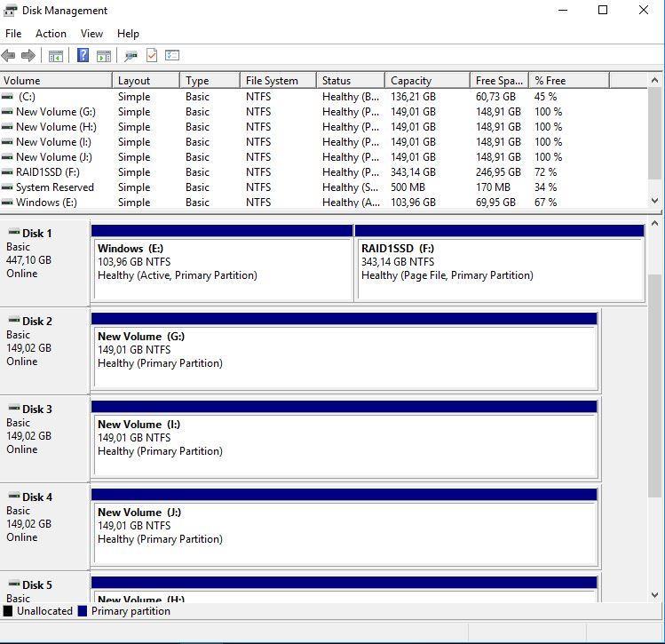Maximize the Disk Management window
The width and height of the screenshot is (665, 644).
(603, 10)
